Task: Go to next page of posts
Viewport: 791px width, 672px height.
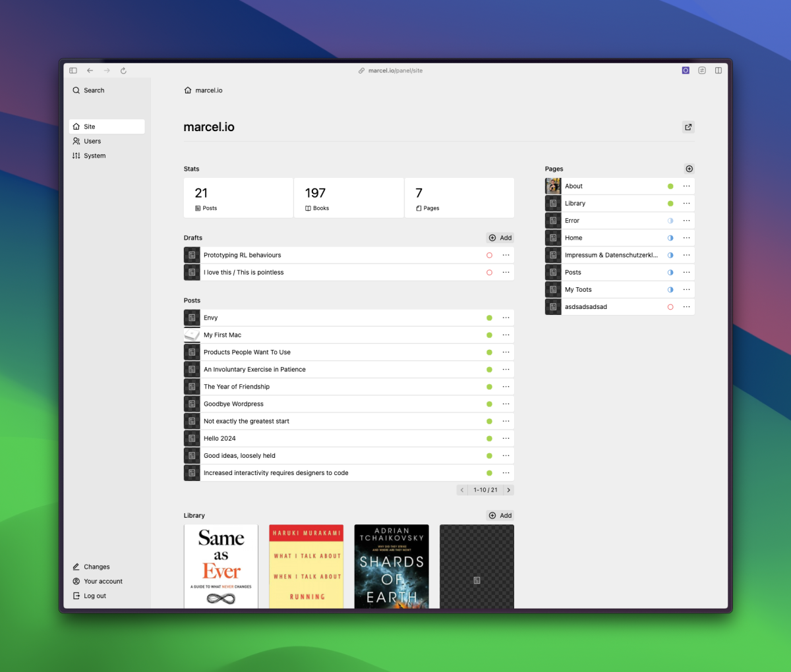Action: point(508,490)
